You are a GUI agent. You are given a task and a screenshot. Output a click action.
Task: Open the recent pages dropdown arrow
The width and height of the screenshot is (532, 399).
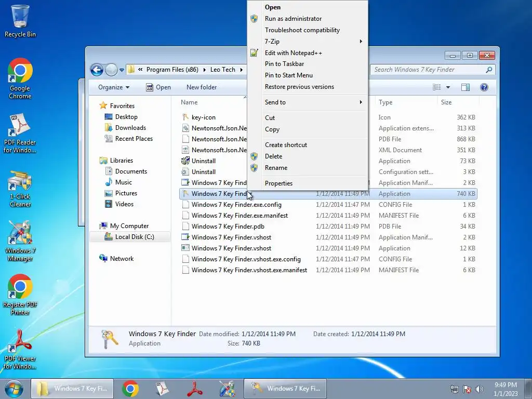pyautogui.click(x=122, y=70)
